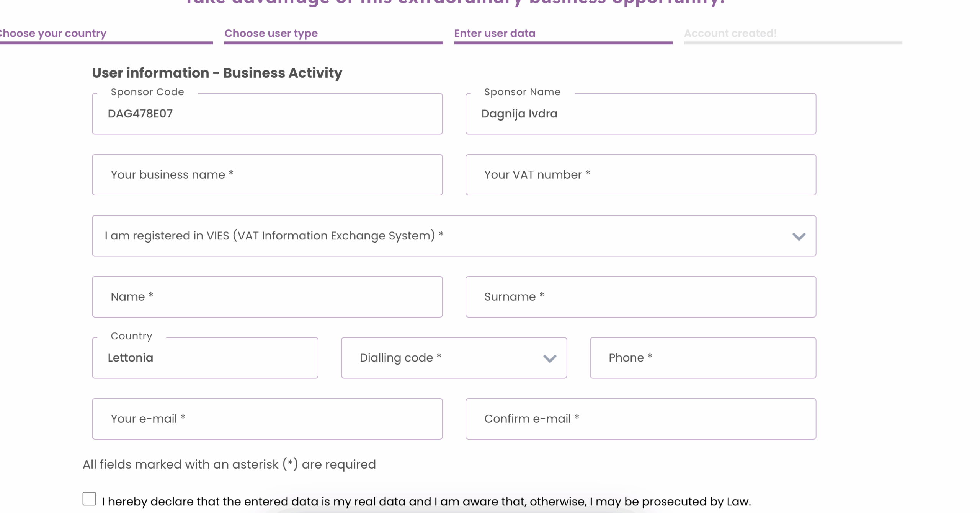Viewport: 980px width, 513px height.
Task: Click the declaration text beside the checkbox
Action: (x=426, y=502)
